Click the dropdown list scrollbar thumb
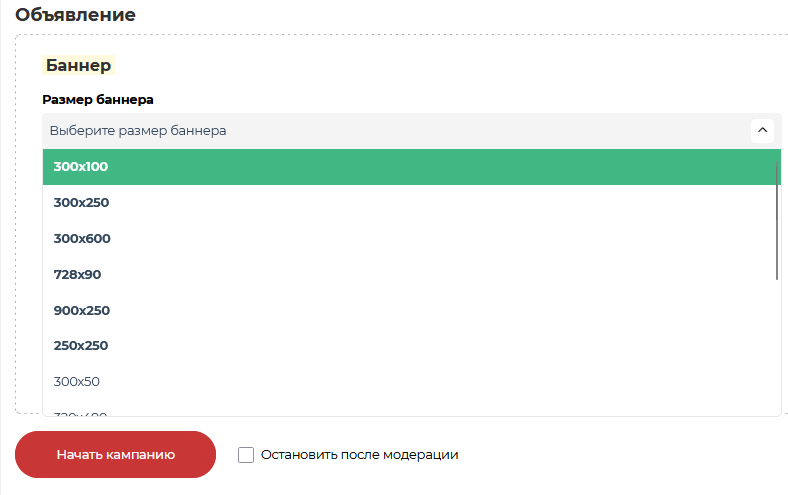 point(777,220)
